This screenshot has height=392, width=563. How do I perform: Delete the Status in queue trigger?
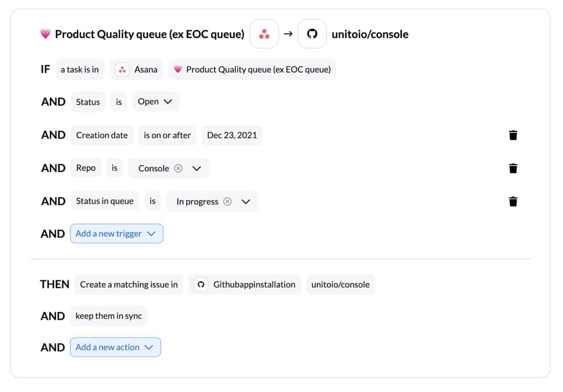[513, 201]
